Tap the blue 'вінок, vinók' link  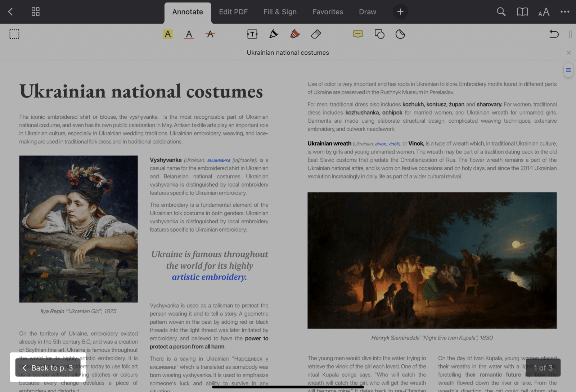pos(387,144)
